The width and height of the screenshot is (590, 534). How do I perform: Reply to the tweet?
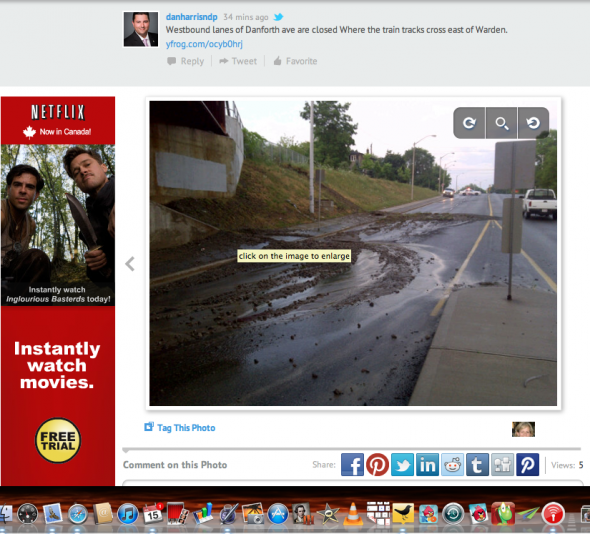coord(186,61)
